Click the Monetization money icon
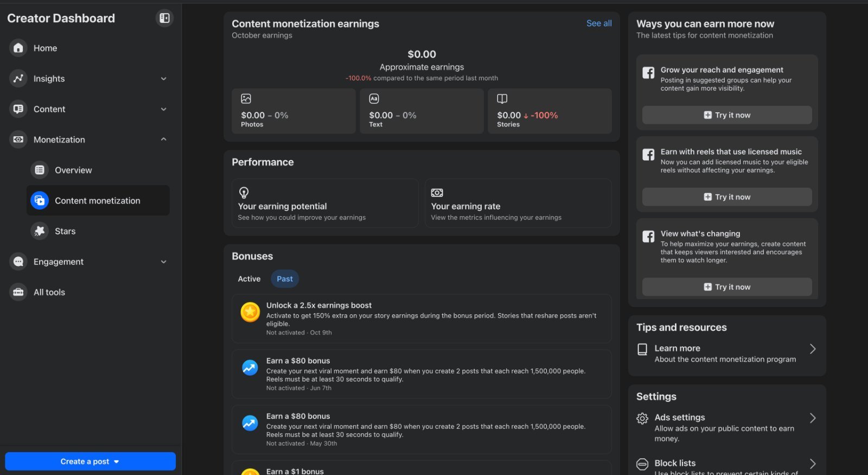This screenshot has height=475, width=868. (18, 140)
